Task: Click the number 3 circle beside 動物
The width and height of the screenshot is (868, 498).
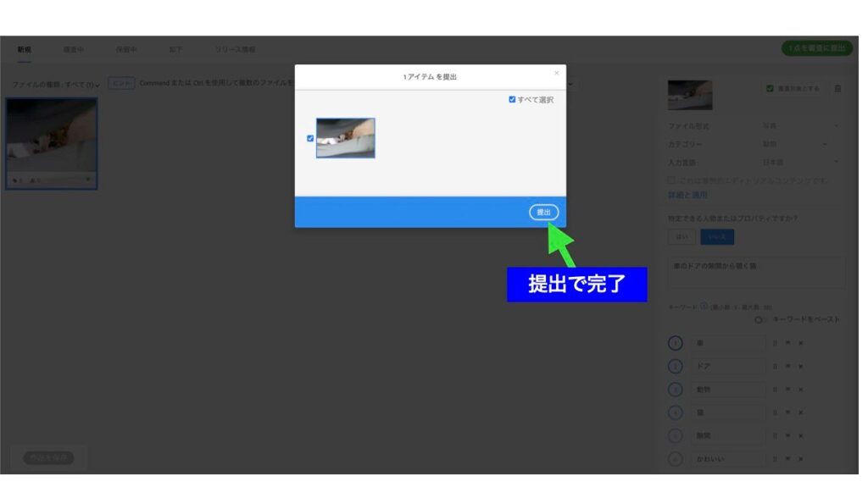Action: (675, 390)
